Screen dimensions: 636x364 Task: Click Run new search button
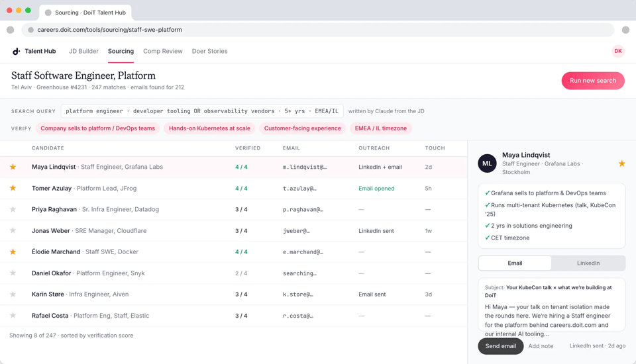pyautogui.click(x=592, y=81)
